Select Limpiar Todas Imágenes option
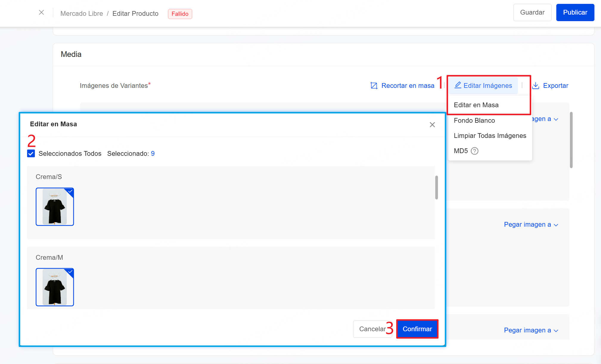Screen dimensions: 601x364 pos(490,136)
